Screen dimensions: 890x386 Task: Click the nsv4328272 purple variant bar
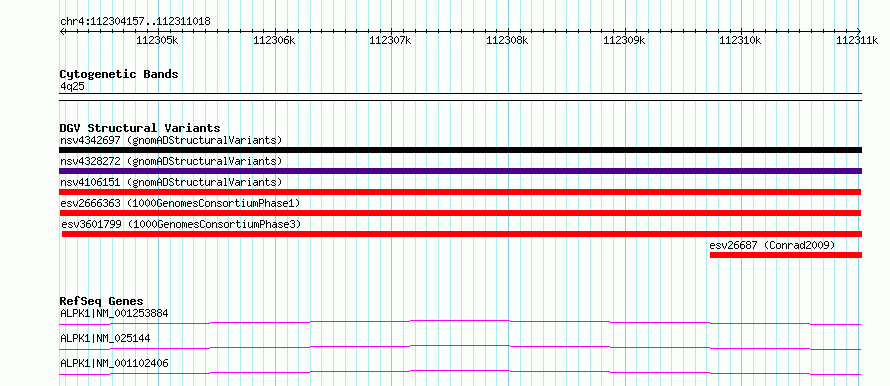(x=460, y=171)
